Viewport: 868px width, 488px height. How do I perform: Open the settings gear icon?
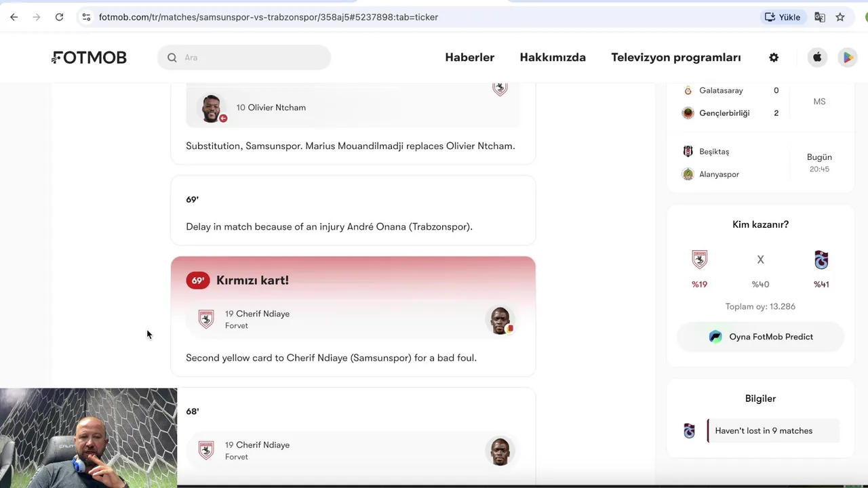(774, 58)
